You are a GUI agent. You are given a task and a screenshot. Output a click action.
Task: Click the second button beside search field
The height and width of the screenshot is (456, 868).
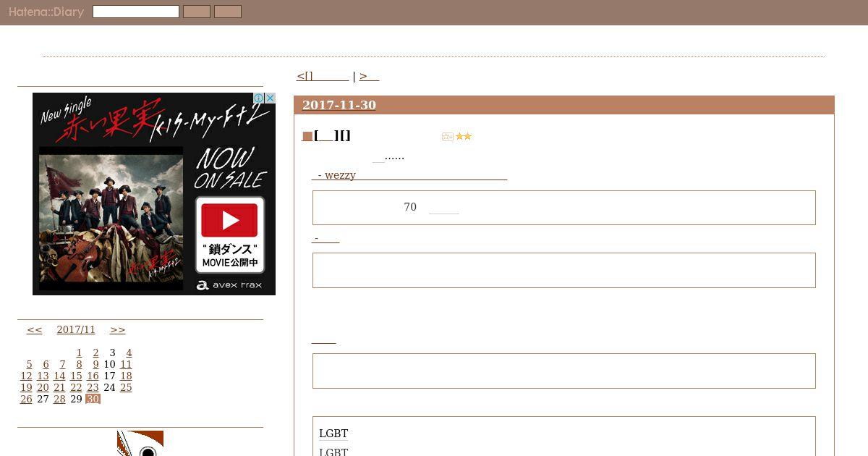pyautogui.click(x=228, y=12)
